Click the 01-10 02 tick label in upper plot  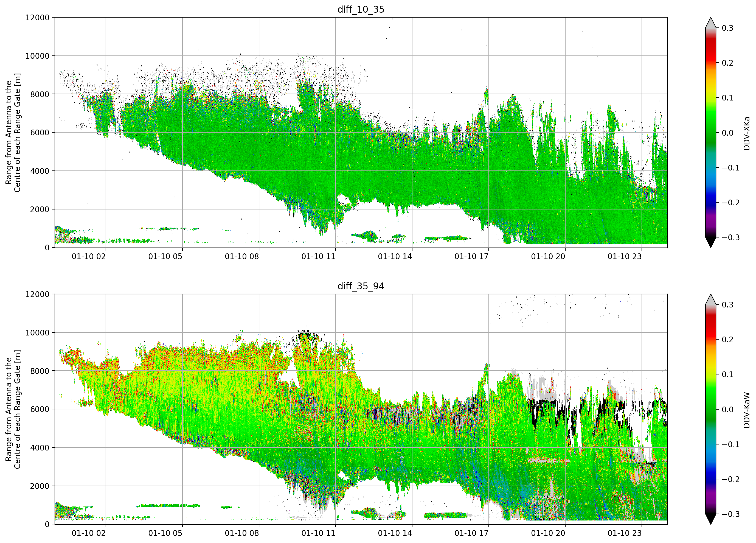click(89, 256)
